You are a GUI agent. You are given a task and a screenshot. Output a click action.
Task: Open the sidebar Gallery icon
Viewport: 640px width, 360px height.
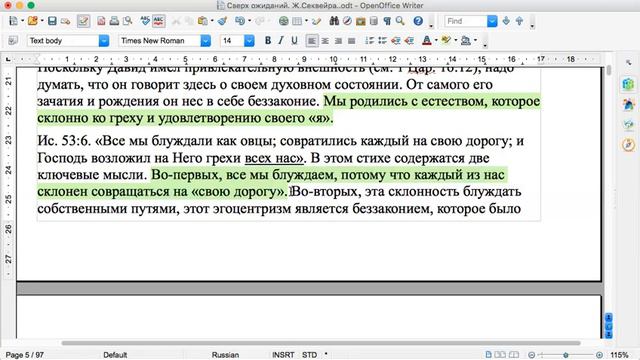tap(628, 124)
